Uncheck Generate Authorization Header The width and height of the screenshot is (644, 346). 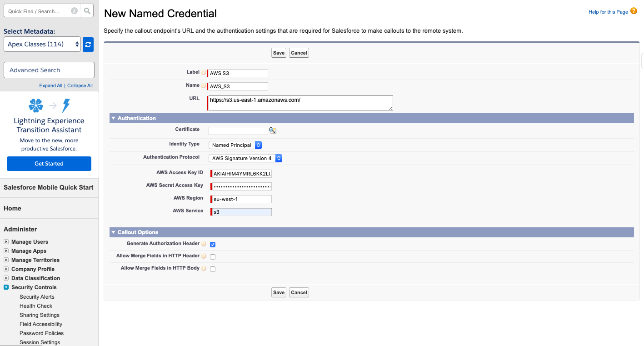pyautogui.click(x=213, y=244)
